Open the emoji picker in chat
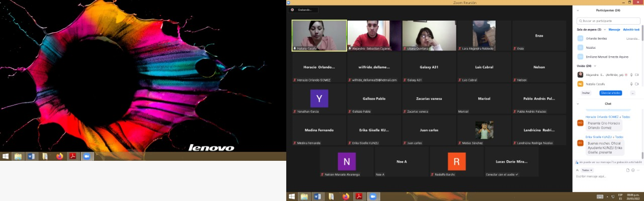 [x=633, y=170]
